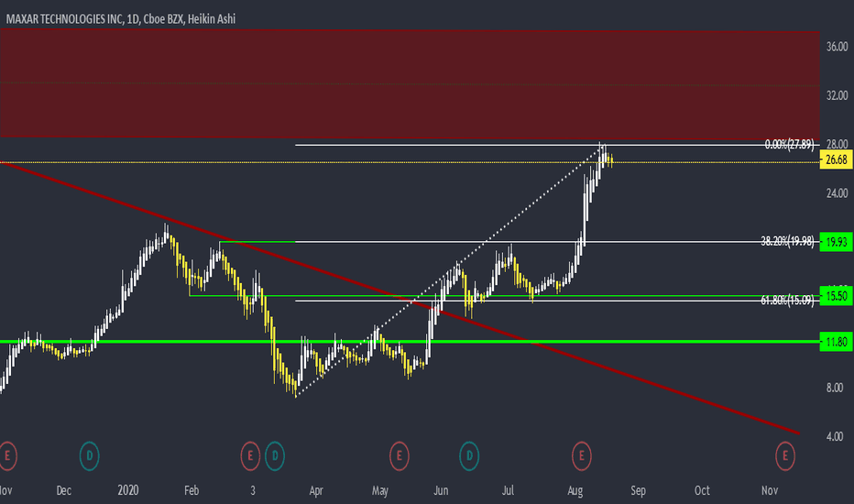Click the green 11.80 price label
Screen dimensions: 854x504
point(836,342)
